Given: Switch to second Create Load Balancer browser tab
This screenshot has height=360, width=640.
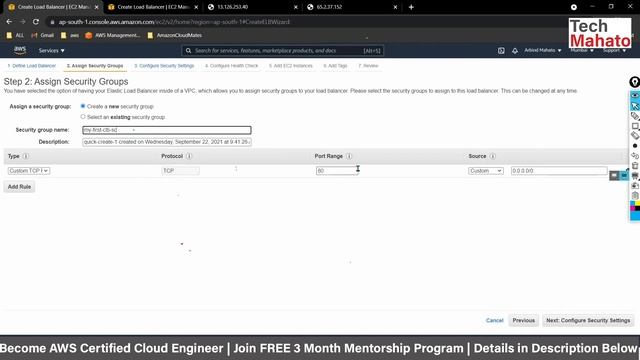Looking at the screenshot, I should tap(153, 7).
